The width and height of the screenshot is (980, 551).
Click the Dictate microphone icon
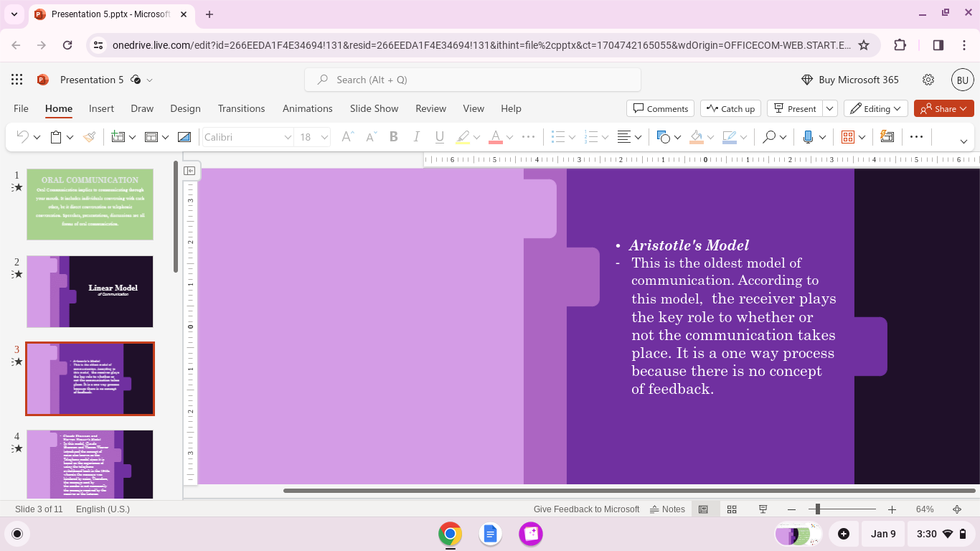pos(808,137)
